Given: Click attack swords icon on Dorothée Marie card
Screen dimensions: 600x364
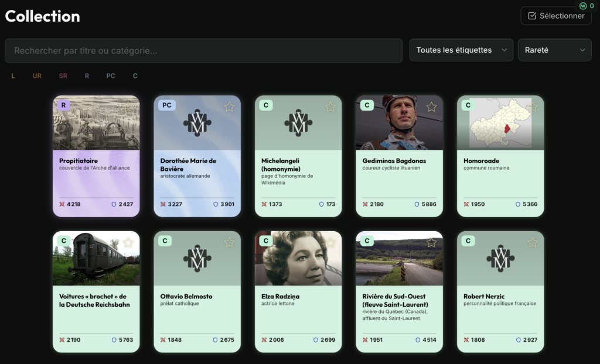Looking at the screenshot, I should (x=163, y=204).
